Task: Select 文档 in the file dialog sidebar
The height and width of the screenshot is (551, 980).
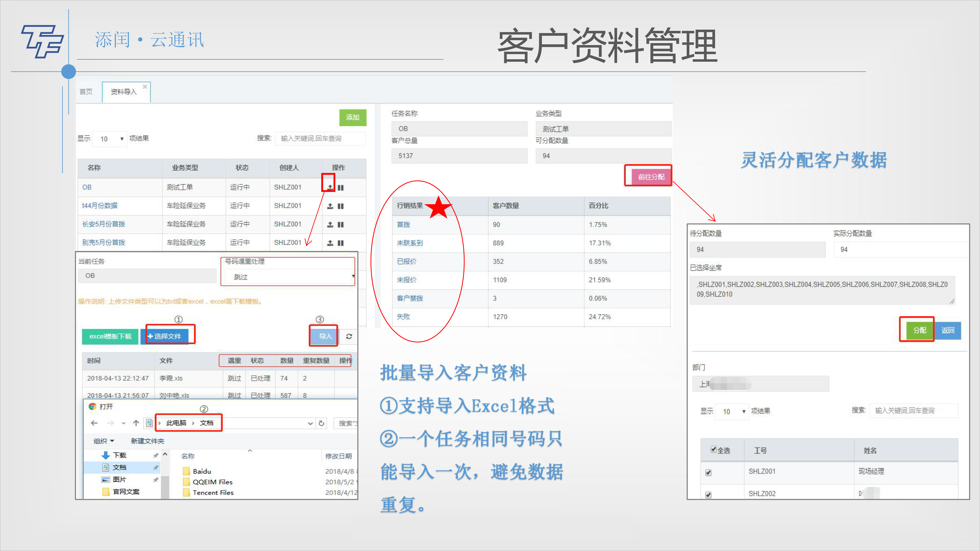Action: tap(119, 467)
